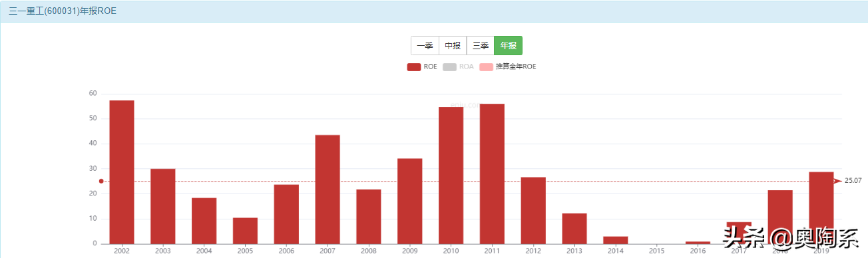Toggle the greyed ROA legend series

pyautogui.click(x=458, y=67)
